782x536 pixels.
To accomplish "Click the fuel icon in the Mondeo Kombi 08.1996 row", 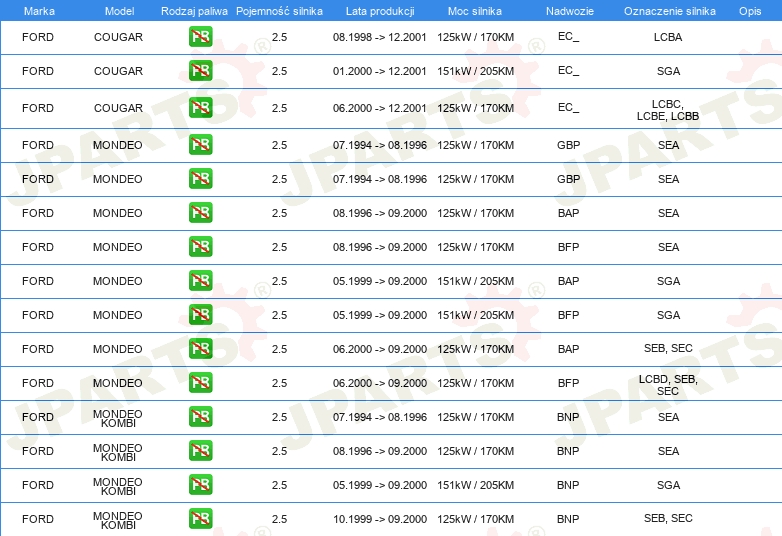I will pyautogui.click(x=200, y=451).
